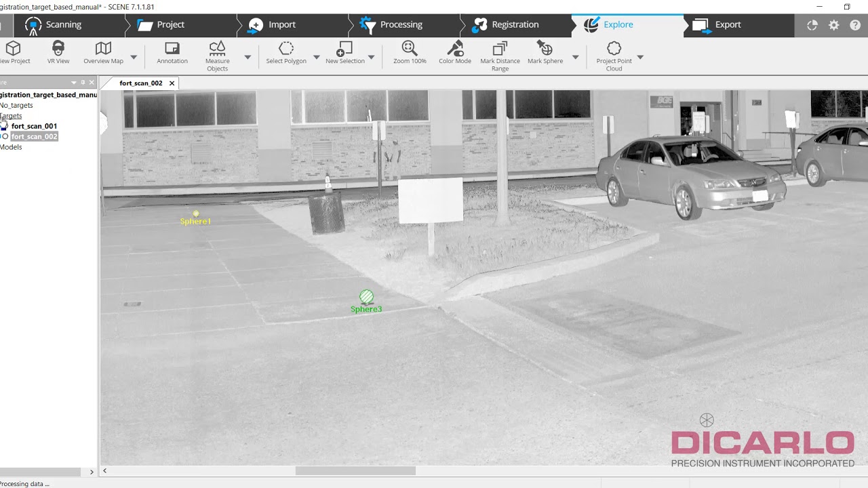This screenshot has height=488, width=868.
Task: Activate Mark Distance Range tool
Action: pyautogui.click(x=500, y=56)
